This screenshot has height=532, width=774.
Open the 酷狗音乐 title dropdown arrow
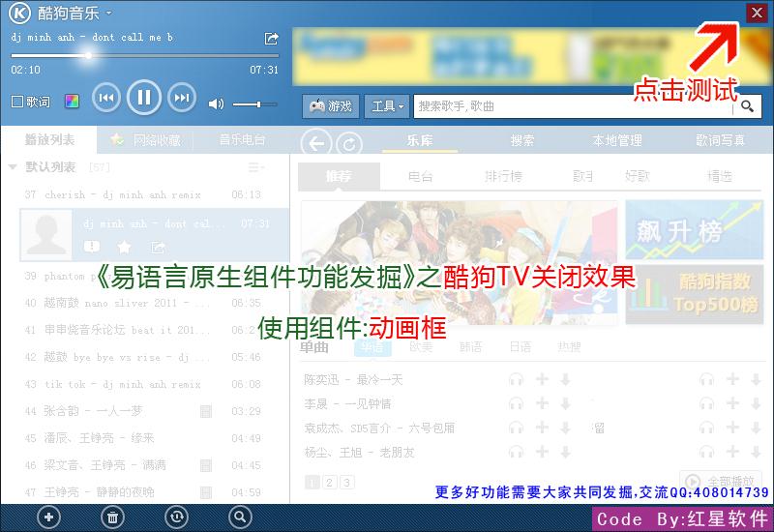109,13
